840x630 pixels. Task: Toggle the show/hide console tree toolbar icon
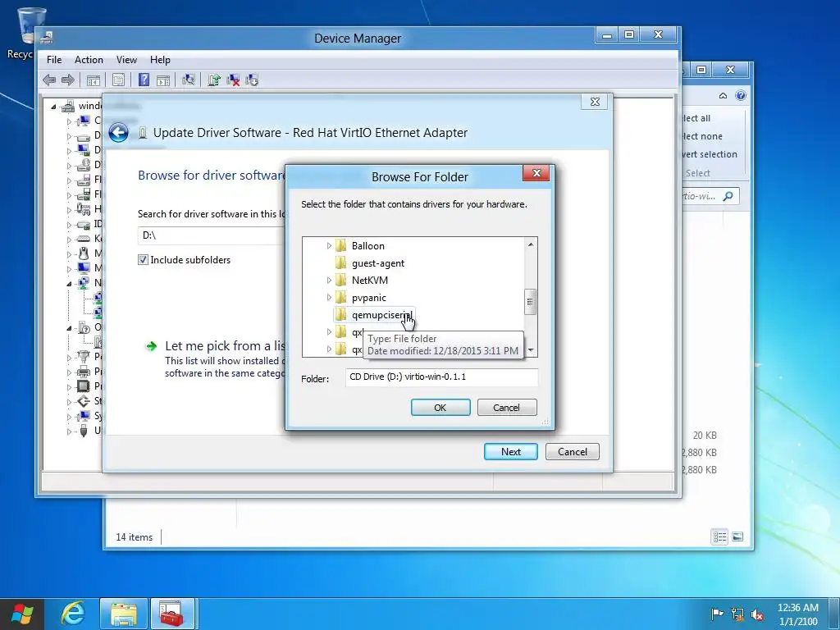[94, 80]
